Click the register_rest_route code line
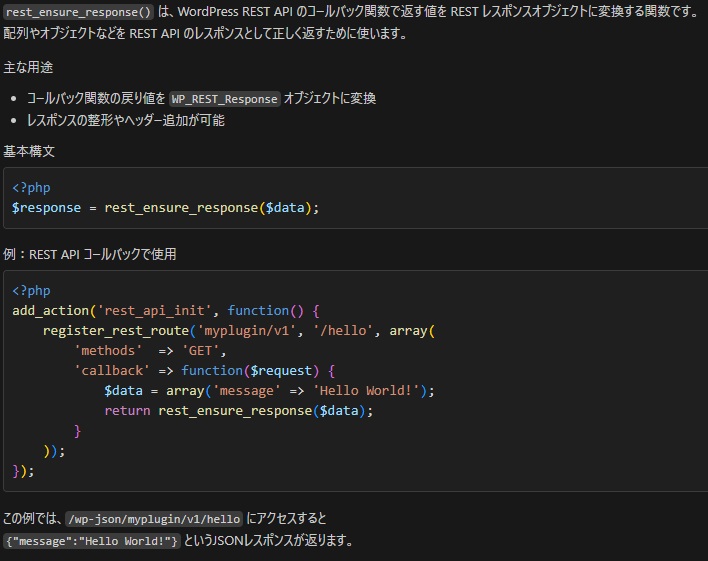708x561 pixels. tap(238, 331)
